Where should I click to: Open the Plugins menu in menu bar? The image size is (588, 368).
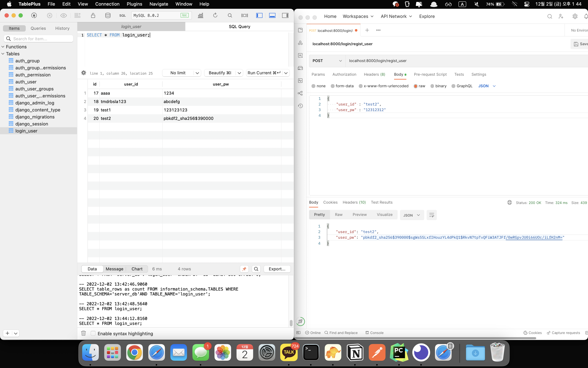pos(134,4)
